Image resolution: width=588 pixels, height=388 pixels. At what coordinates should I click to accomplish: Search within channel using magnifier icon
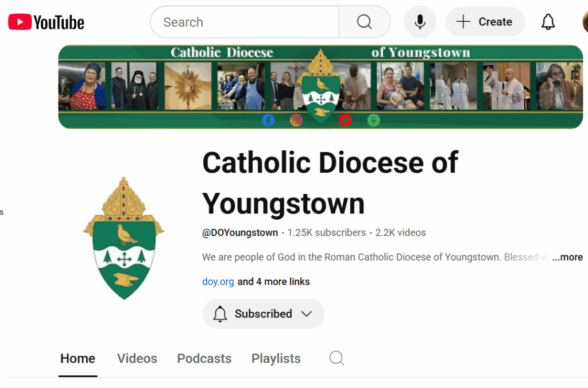tap(336, 358)
